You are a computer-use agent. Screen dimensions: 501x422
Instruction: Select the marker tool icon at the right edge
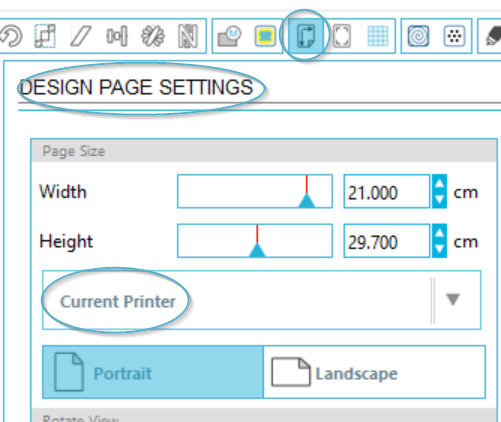493,36
